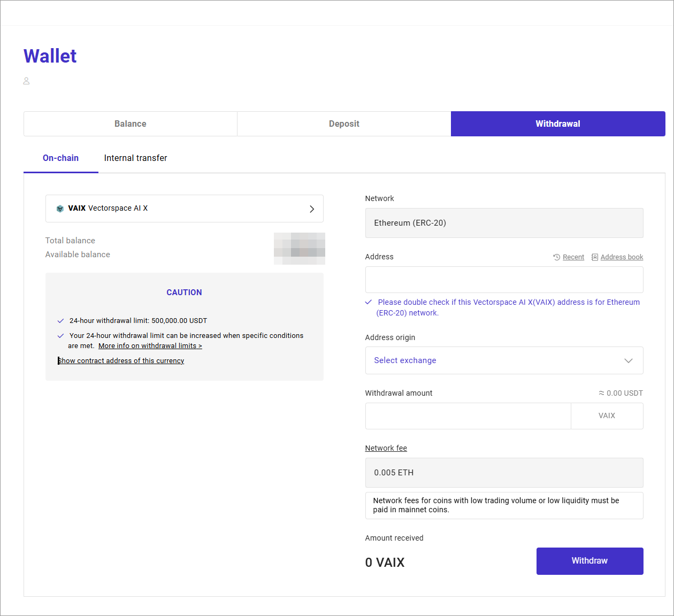Click the 'Available balance' label
Viewport: 674px width, 616px height.
point(78,255)
